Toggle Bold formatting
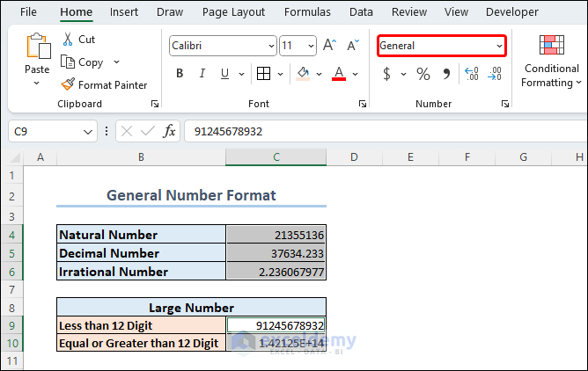This screenshot has width=588, height=371. [180, 73]
